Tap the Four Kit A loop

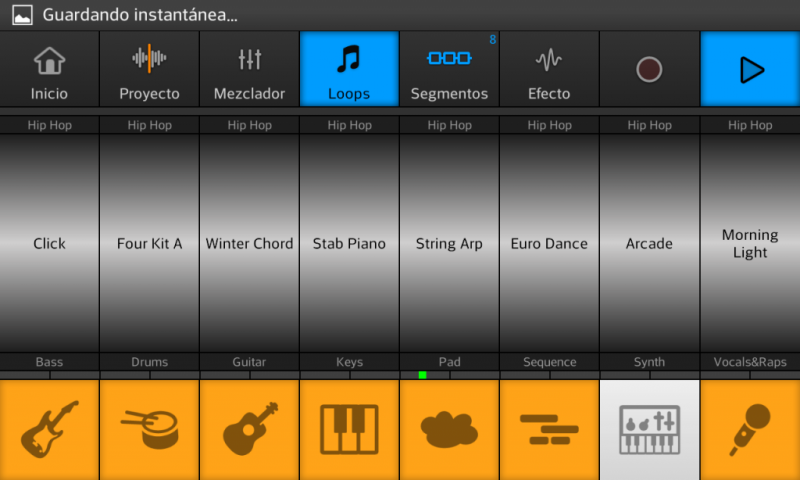pyautogui.click(x=149, y=243)
